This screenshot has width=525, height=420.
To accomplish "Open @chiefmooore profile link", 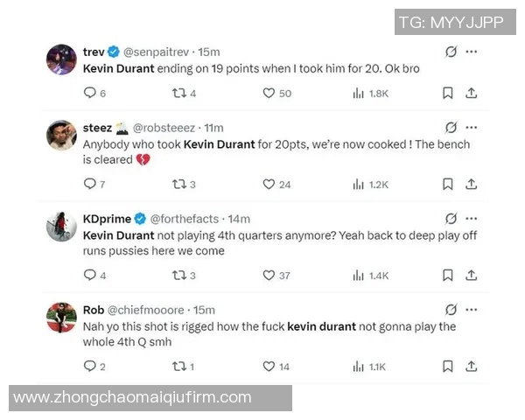I will pos(146,310).
